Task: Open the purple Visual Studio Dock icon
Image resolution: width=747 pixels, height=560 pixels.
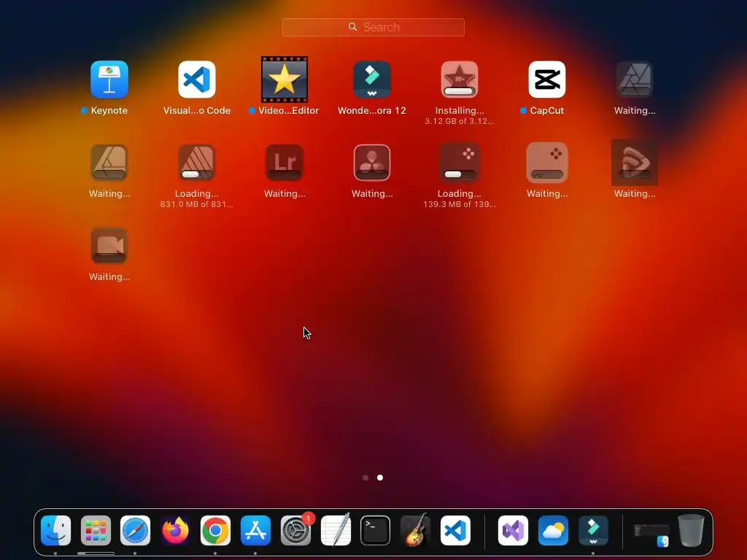Action: coord(513,531)
